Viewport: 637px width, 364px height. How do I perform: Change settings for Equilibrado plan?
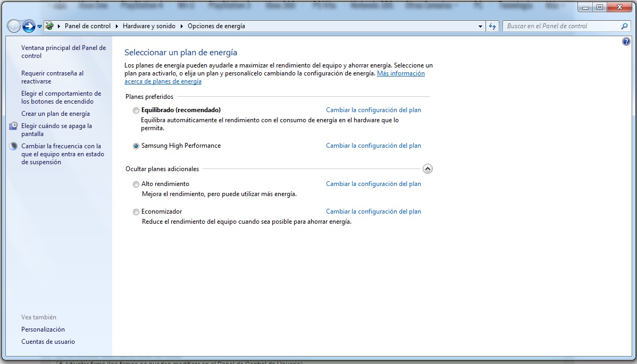point(373,110)
